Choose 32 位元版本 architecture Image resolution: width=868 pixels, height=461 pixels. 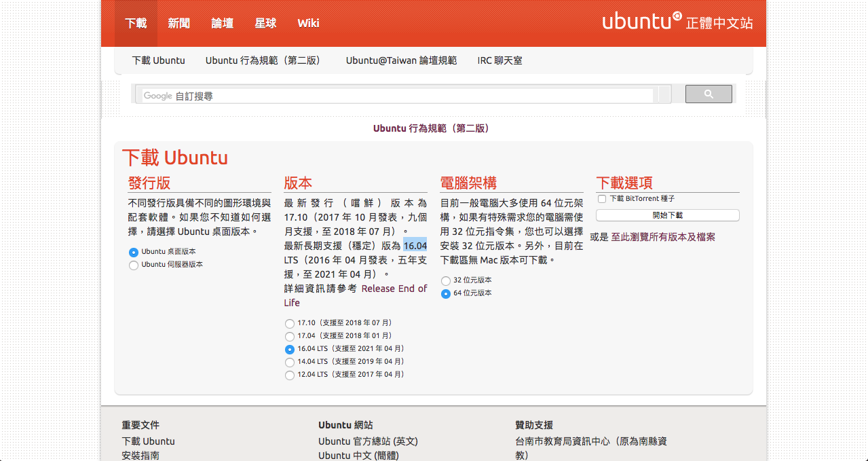click(446, 280)
